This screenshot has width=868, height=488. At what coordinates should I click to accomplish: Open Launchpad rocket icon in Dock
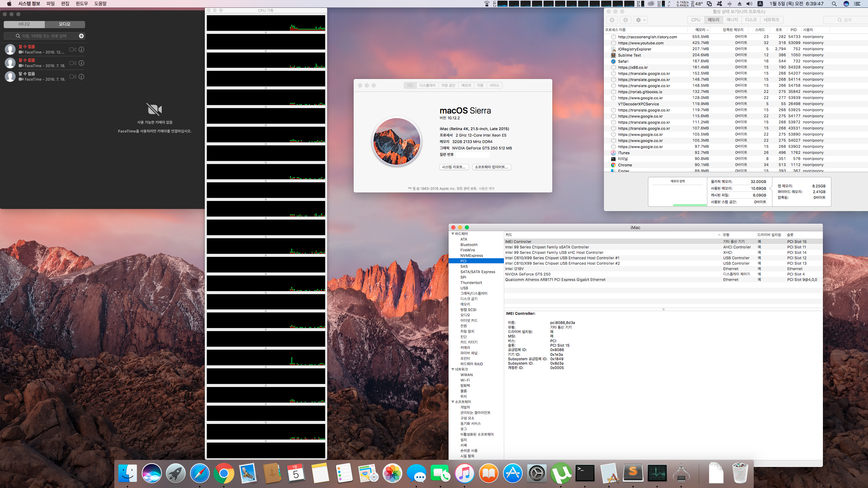pyautogui.click(x=176, y=473)
